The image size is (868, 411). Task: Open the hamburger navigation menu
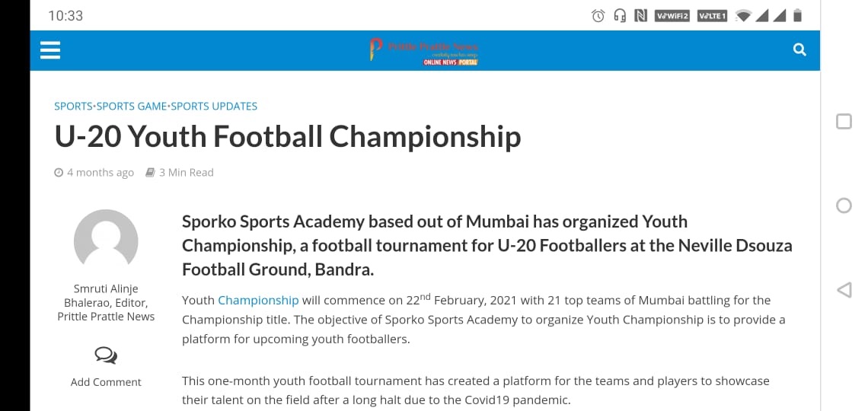click(49, 50)
